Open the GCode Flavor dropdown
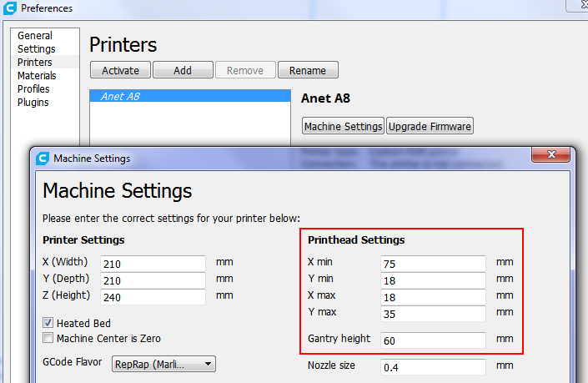The height and width of the screenshot is (383, 588). click(163, 364)
